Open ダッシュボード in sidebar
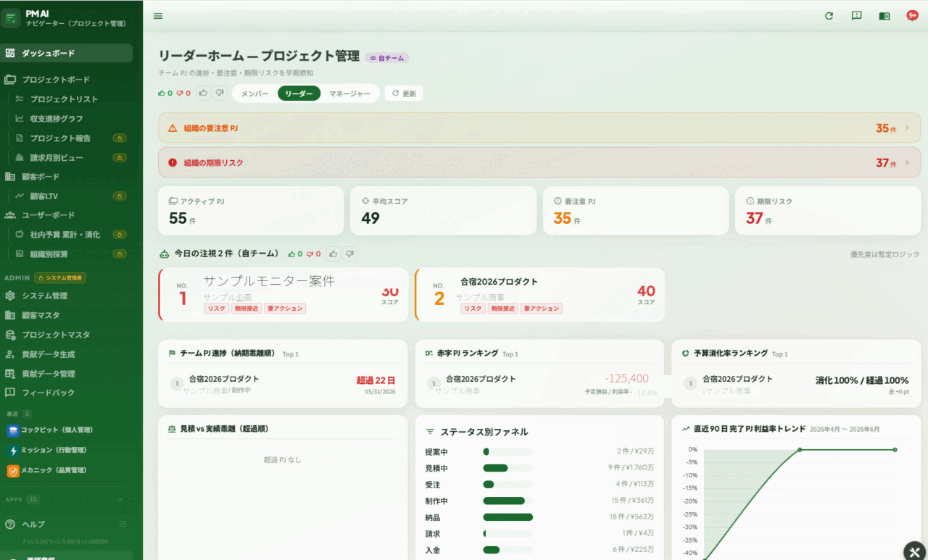The height and width of the screenshot is (560, 928). coord(66,53)
